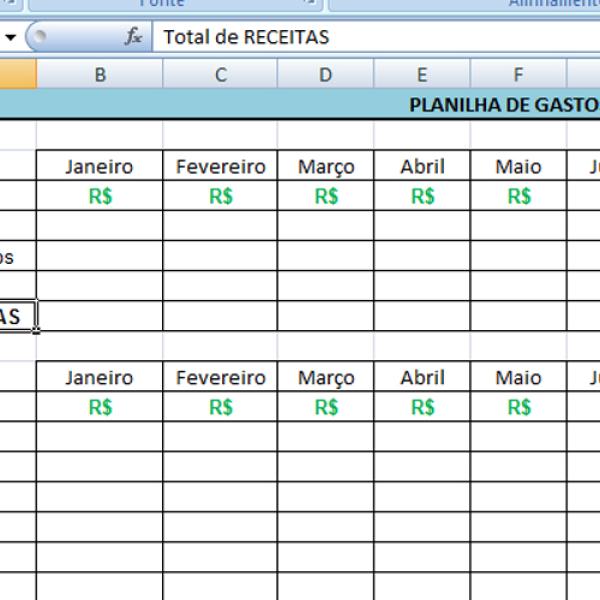Select column D header
This screenshot has height=600, width=600.
[x=326, y=74]
